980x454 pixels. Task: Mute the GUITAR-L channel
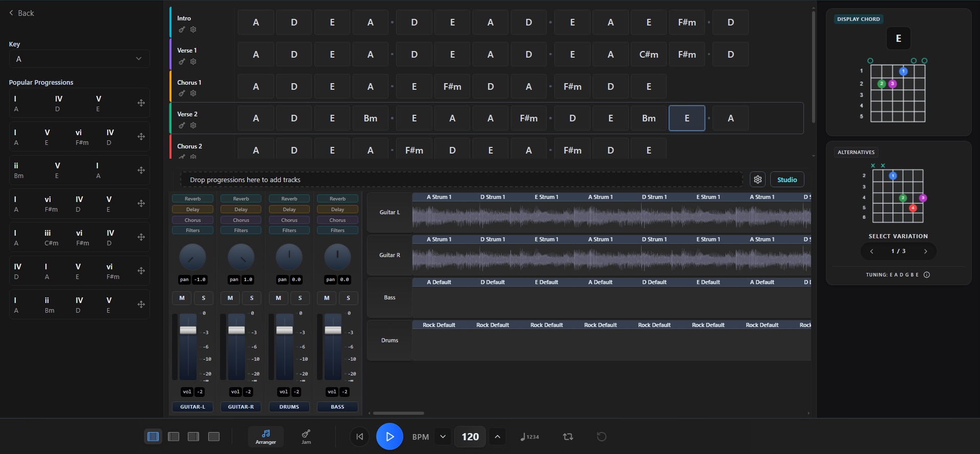182,298
